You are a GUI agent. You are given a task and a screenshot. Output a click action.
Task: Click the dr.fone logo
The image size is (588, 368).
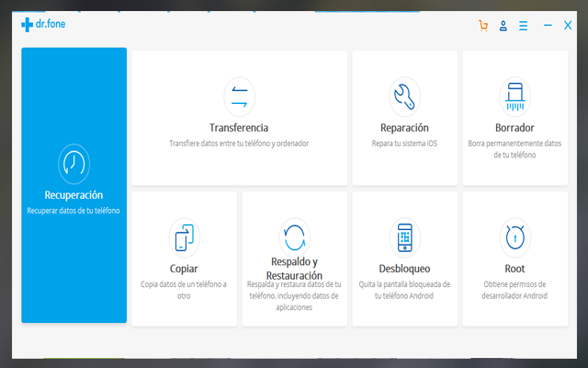pos(43,25)
